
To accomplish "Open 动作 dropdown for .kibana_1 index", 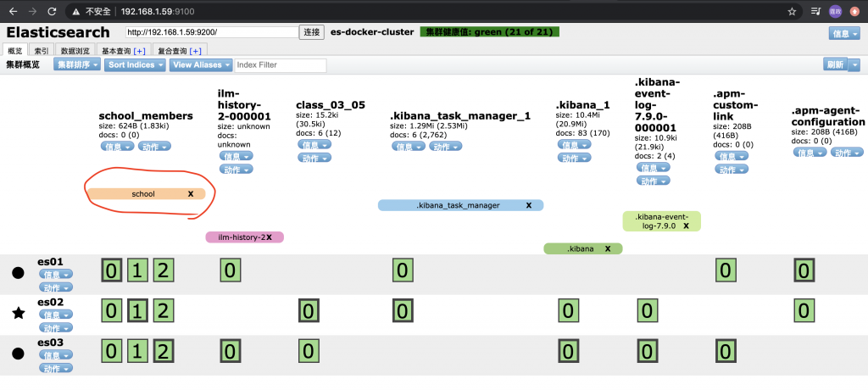I will [x=575, y=158].
